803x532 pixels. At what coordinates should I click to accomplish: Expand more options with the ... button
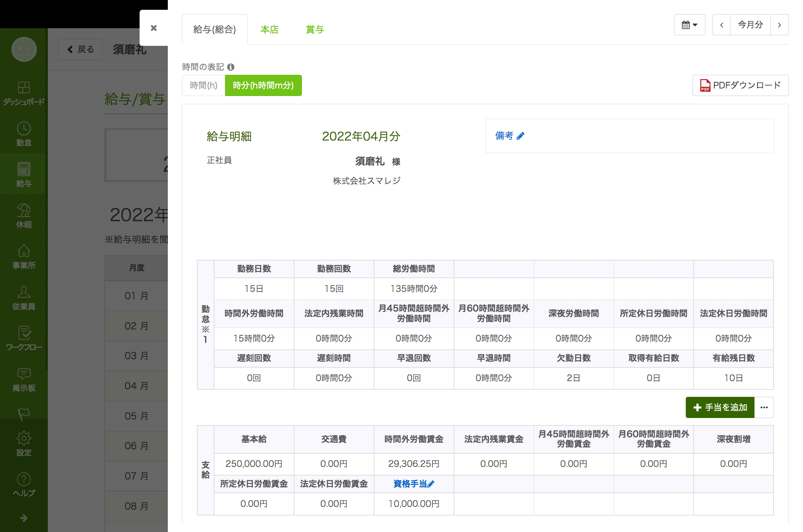(764, 407)
